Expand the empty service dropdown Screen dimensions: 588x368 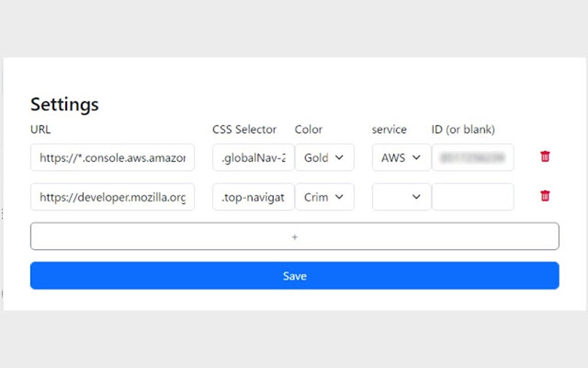tap(401, 197)
